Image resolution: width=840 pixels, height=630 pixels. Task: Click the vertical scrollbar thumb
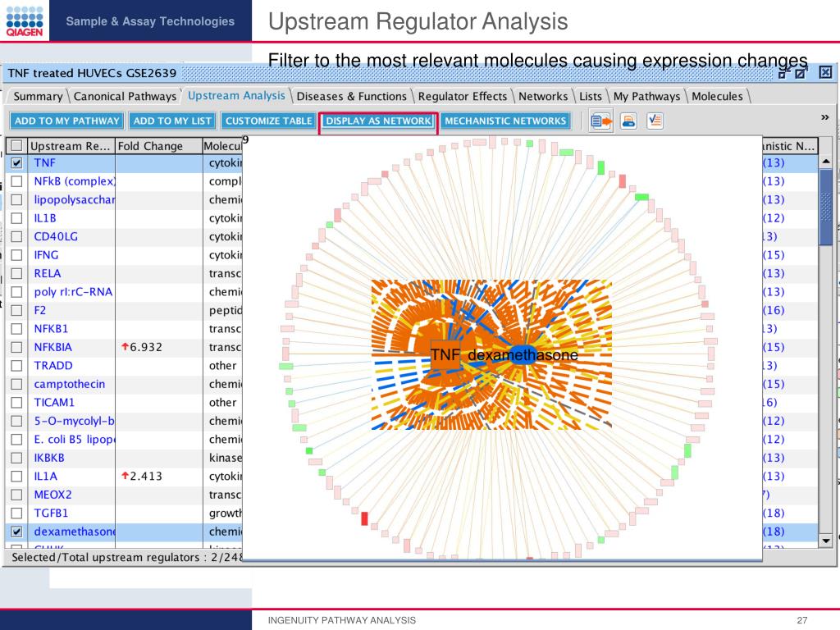coord(825,208)
